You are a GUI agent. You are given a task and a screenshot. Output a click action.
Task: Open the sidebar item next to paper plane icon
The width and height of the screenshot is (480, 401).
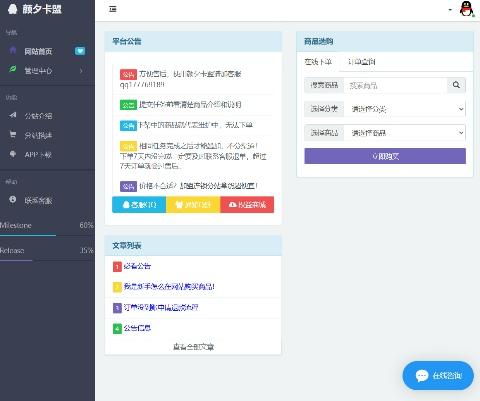[38, 116]
